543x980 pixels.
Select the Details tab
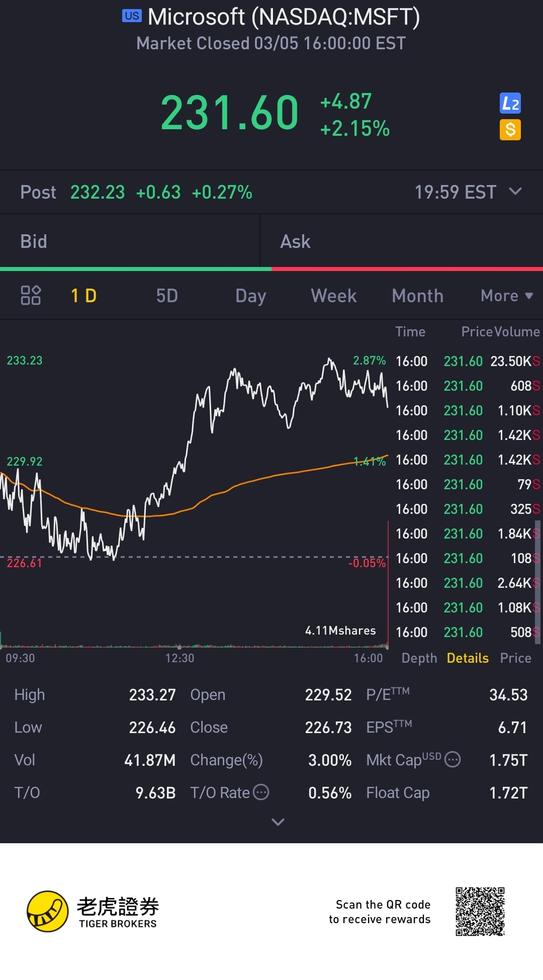pyautogui.click(x=468, y=658)
